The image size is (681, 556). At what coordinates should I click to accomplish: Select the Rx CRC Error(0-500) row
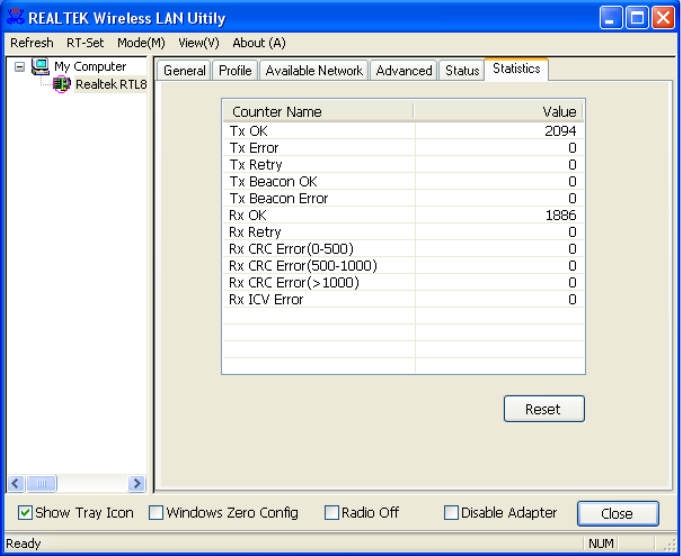point(403,248)
